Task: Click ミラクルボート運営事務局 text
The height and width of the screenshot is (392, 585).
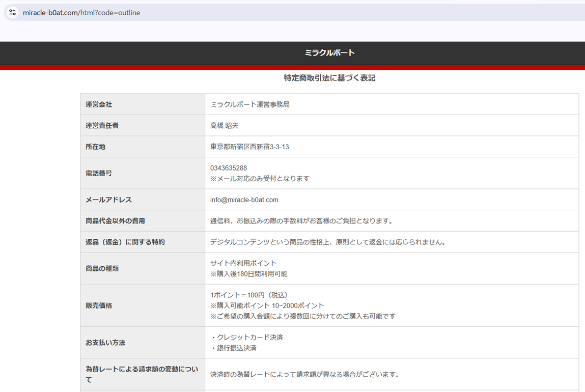Action: [x=249, y=104]
